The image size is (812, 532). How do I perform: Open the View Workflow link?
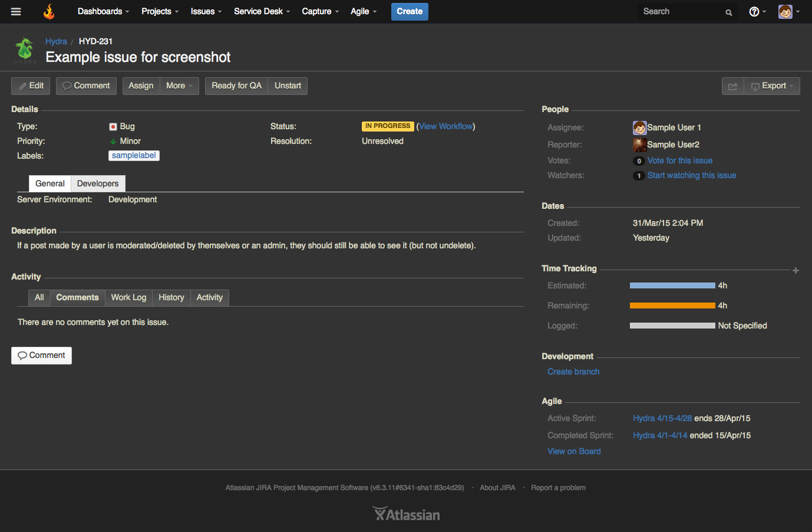click(446, 126)
